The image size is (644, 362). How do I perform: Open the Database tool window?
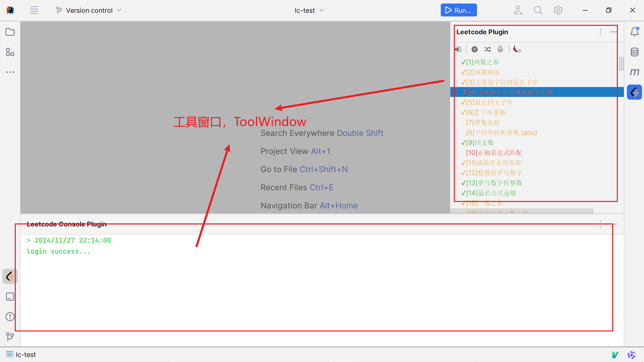click(635, 52)
